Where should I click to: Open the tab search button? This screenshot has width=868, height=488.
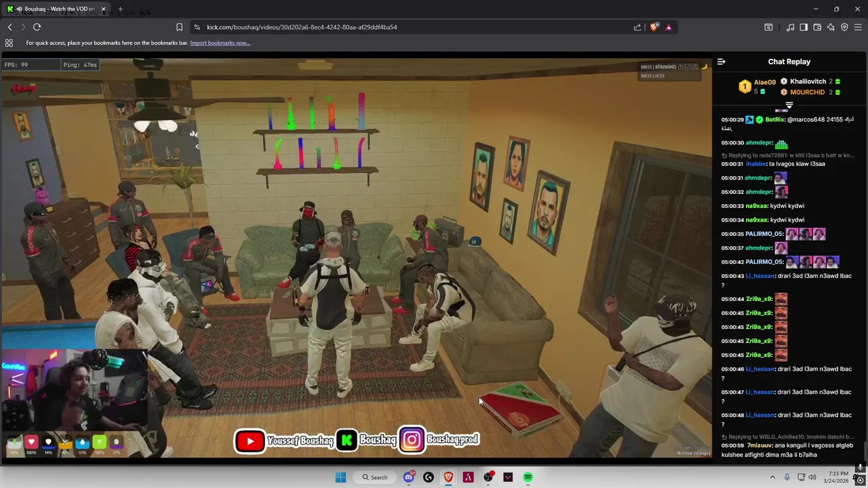point(768,27)
